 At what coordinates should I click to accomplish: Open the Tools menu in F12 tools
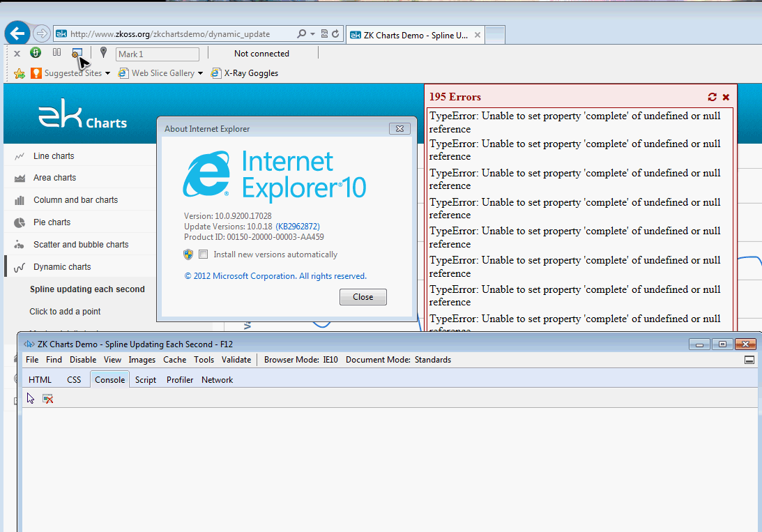click(x=204, y=360)
